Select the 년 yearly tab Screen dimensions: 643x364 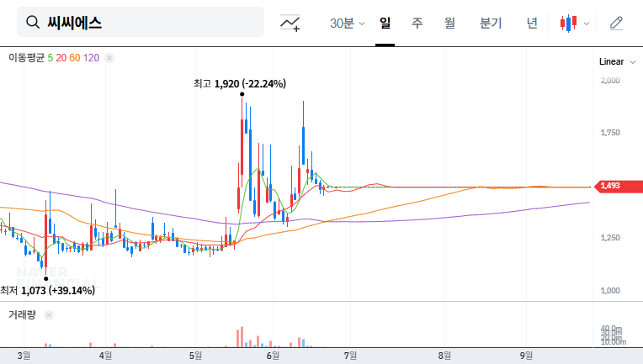click(532, 23)
